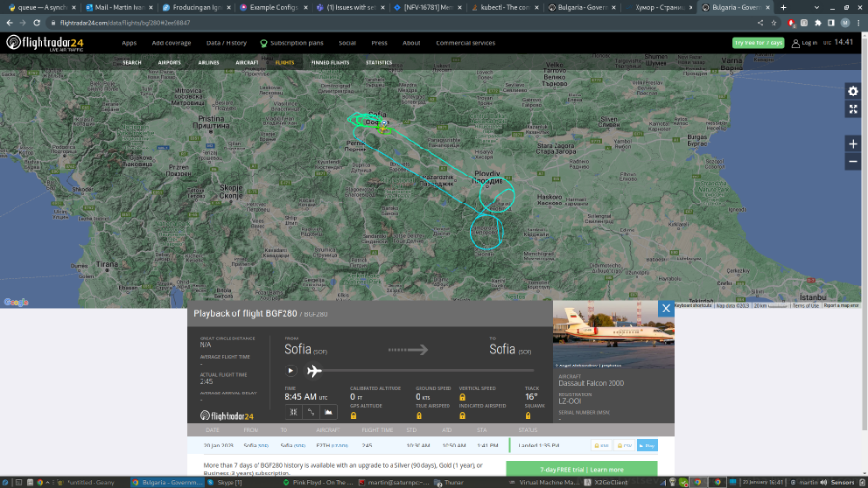
Task: Click the airplane marker on playback timeline
Action: pos(313,370)
